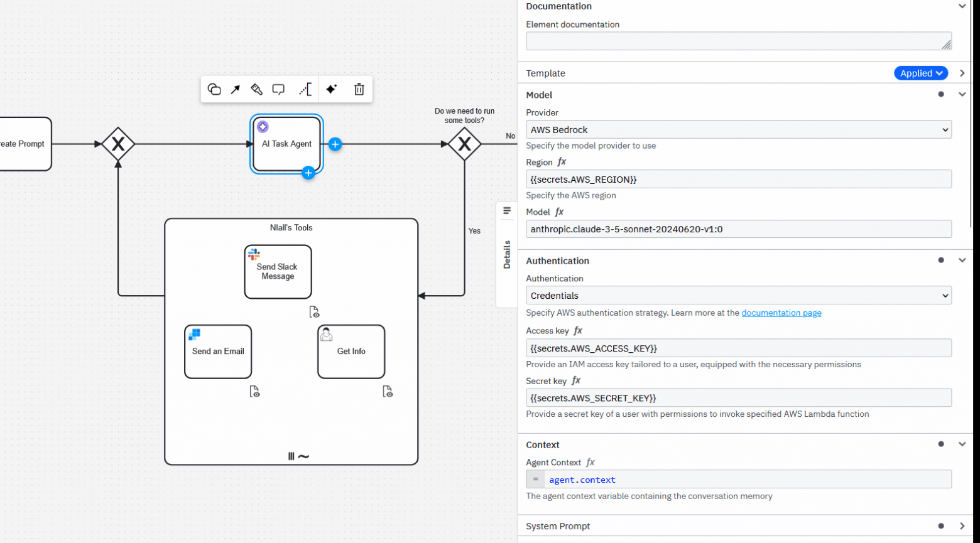Toggle fx expression mode for the Access key field
The width and height of the screenshot is (980, 543).
pyautogui.click(x=578, y=330)
